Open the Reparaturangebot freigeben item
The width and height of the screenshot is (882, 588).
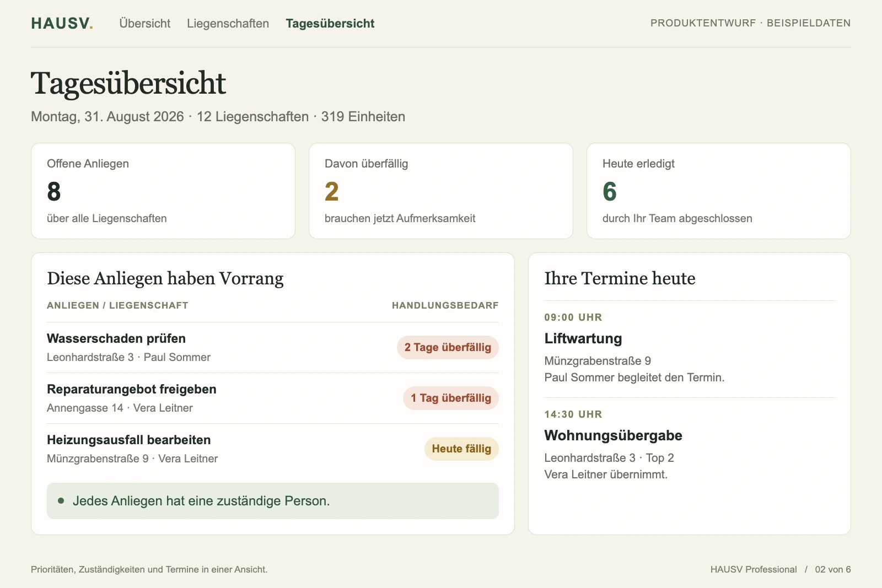coord(273,398)
